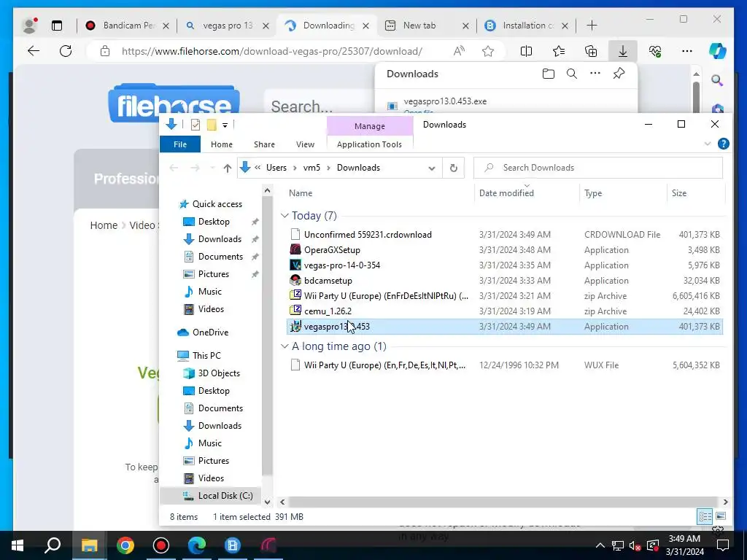Screen dimensions: 747x560
Task: Open the File tab in Explorer
Action: (180, 144)
